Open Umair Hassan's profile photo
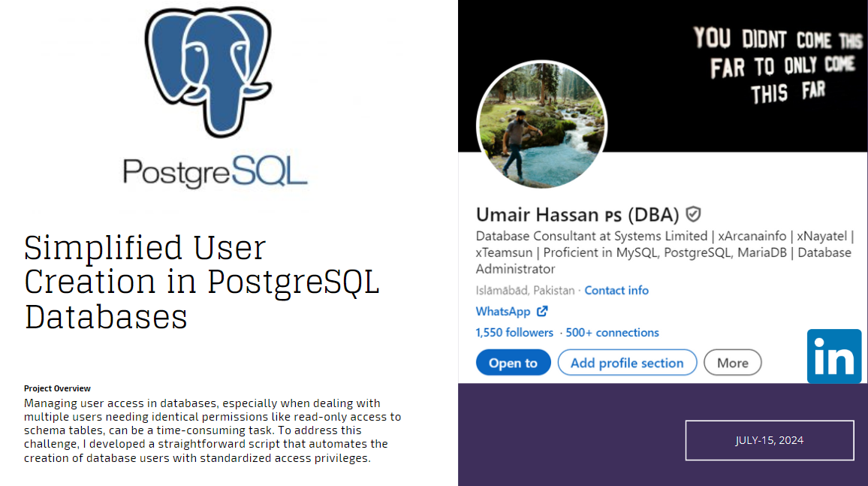The image size is (868, 486). [540, 125]
